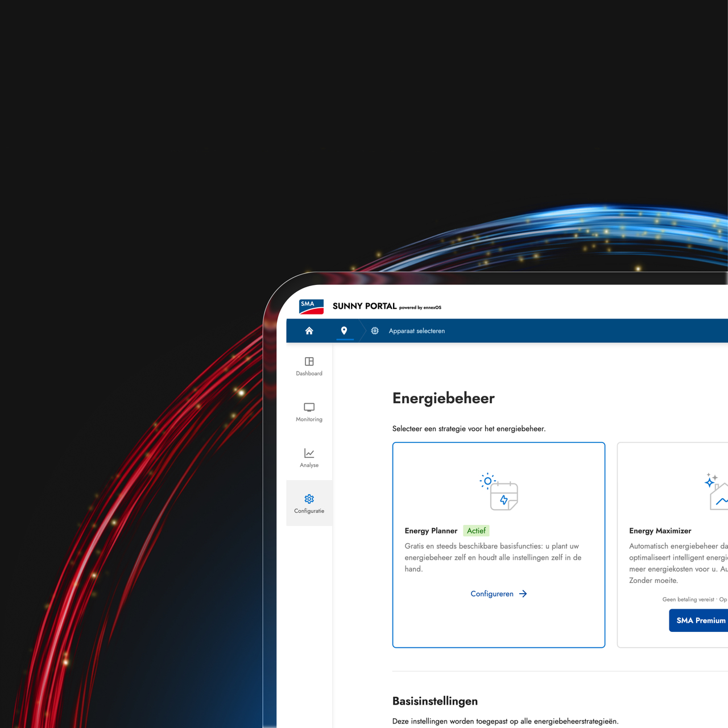Click the SMA Premium button
Image resolution: width=728 pixels, height=728 pixels.
tap(699, 621)
